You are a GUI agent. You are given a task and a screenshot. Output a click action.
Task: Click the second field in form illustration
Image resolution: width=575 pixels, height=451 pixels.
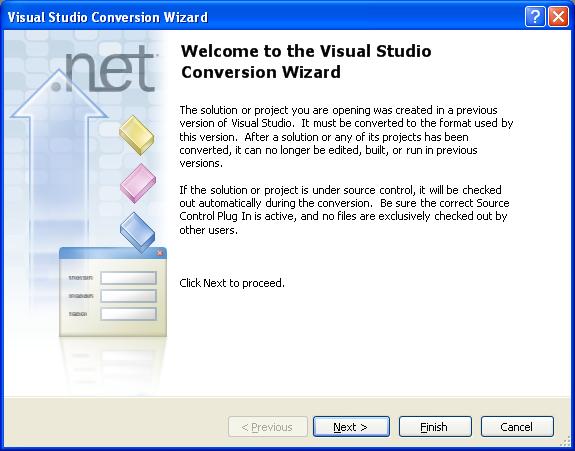tap(128, 296)
